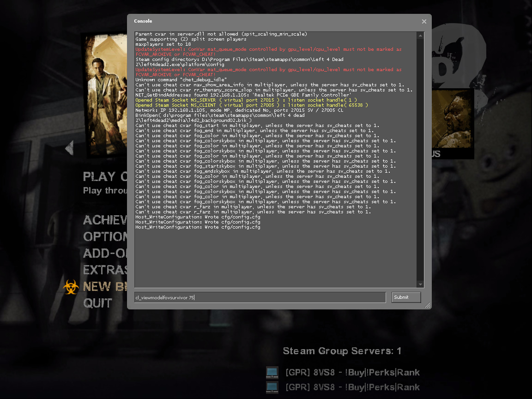Click the fog_startskybox cheat cvar line

(266, 166)
